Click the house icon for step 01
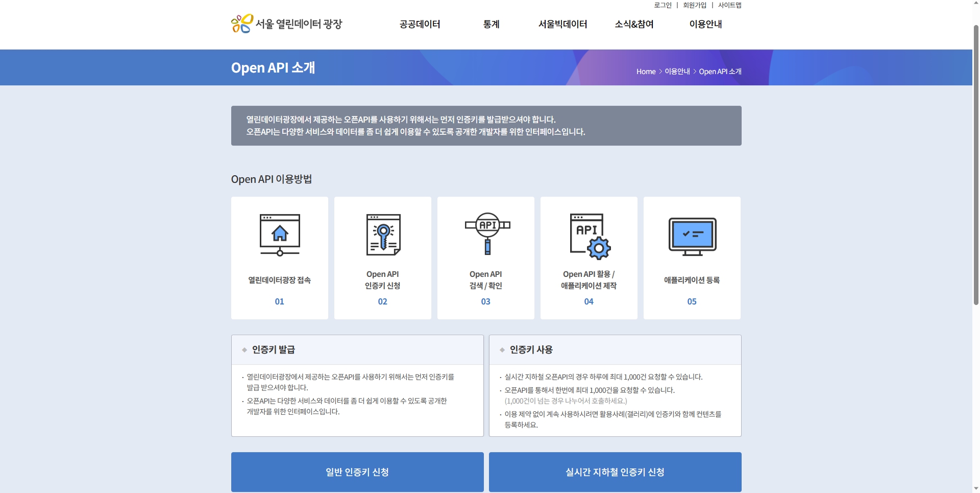Viewport: 980px width, 493px height. (x=280, y=234)
